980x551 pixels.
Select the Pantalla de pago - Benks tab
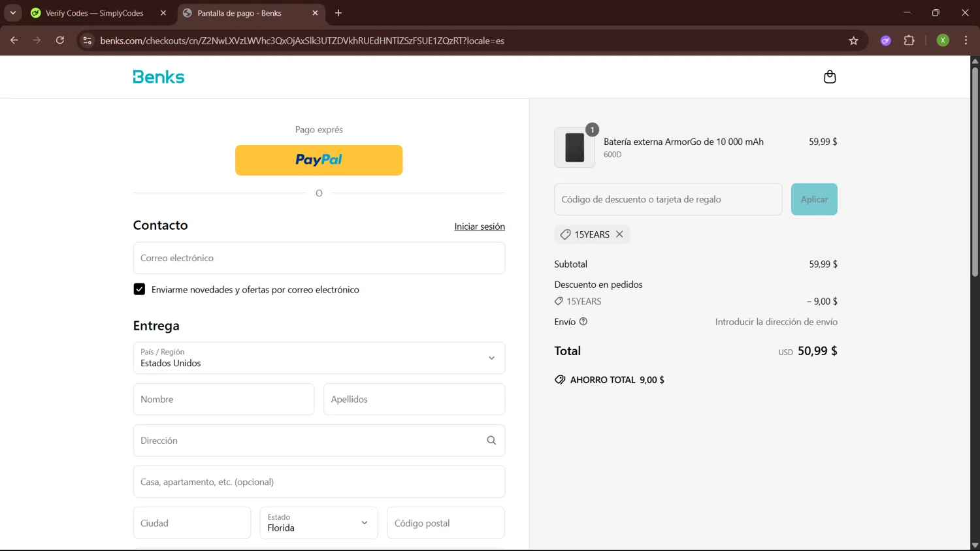(x=239, y=13)
